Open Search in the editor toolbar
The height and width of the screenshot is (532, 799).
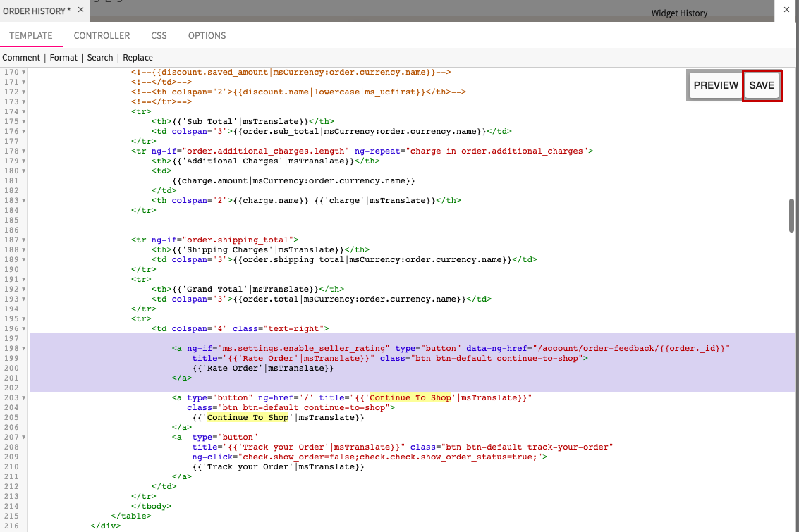point(100,58)
